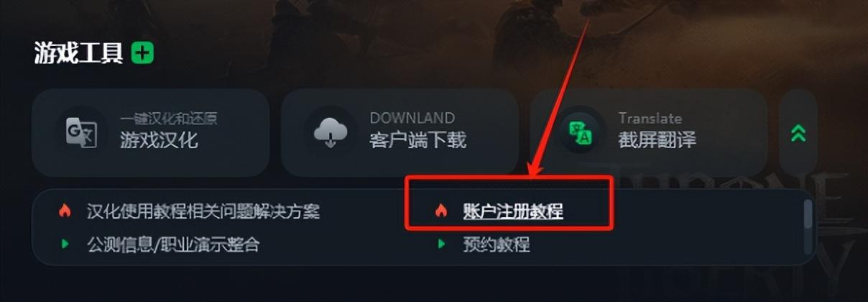The height and width of the screenshot is (302, 868).
Task: Open the 客户端下载 card
Action: [x=400, y=132]
